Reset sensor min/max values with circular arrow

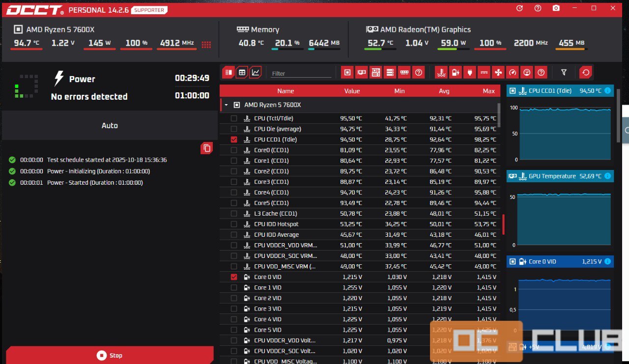point(585,72)
